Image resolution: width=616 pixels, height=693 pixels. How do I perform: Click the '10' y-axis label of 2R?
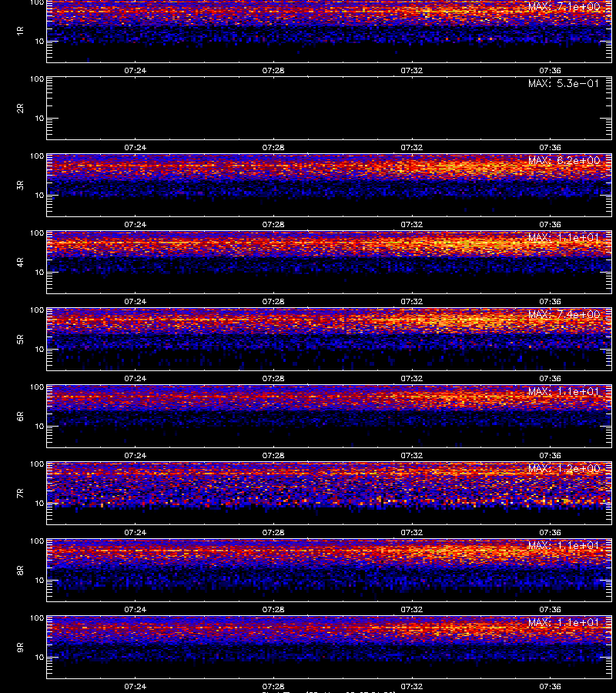pos(39,118)
